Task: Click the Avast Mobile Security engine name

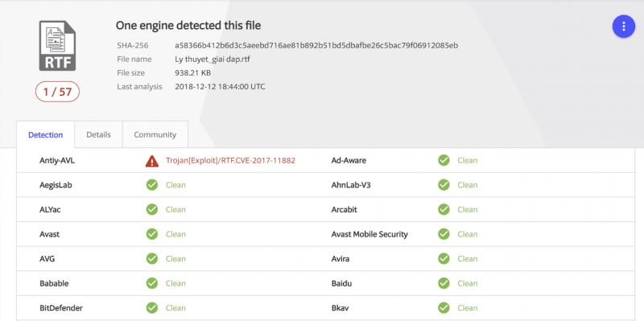Action: click(x=369, y=234)
